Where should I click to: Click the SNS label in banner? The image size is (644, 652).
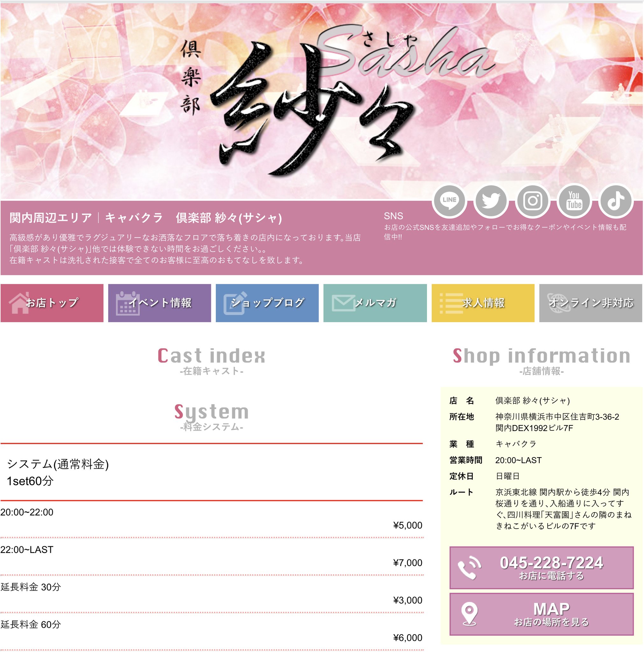click(393, 216)
